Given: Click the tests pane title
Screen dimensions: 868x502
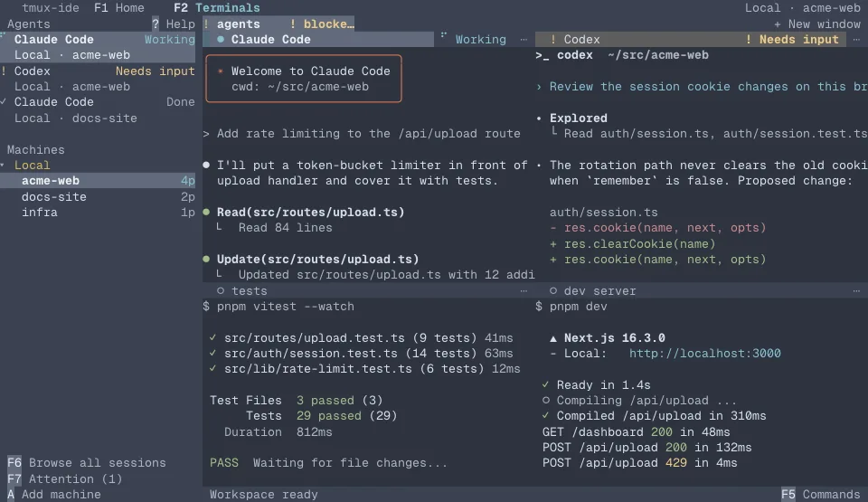Looking at the screenshot, I should 250,291.
